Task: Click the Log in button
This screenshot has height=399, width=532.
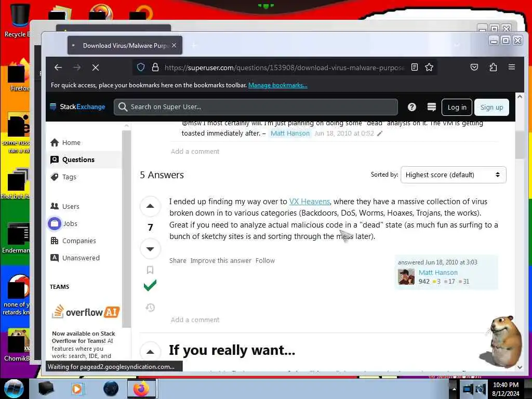Action: coord(457,107)
